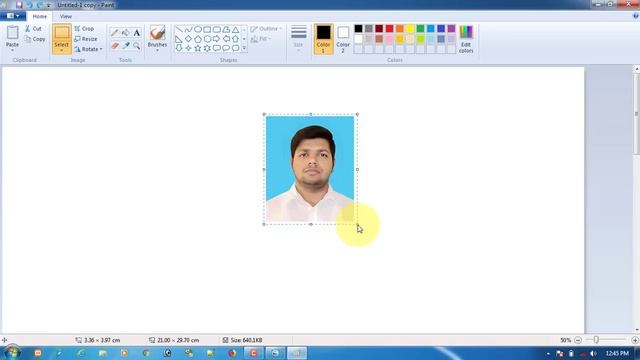Click the zoom in plus button
This screenshot has height=360, width=640.
point(635,340)
